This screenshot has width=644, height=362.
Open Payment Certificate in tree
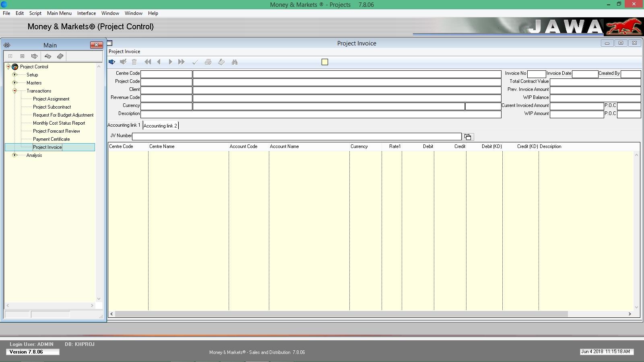click(x=52, y=139)
